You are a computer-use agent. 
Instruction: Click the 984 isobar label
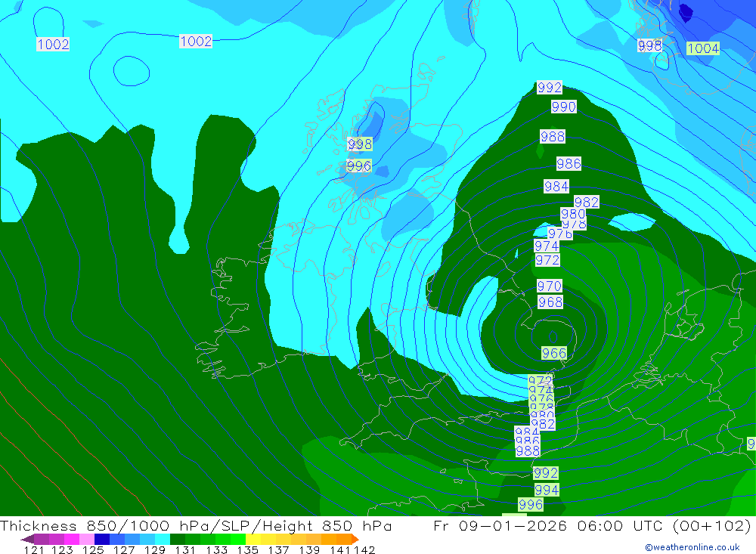556,186
